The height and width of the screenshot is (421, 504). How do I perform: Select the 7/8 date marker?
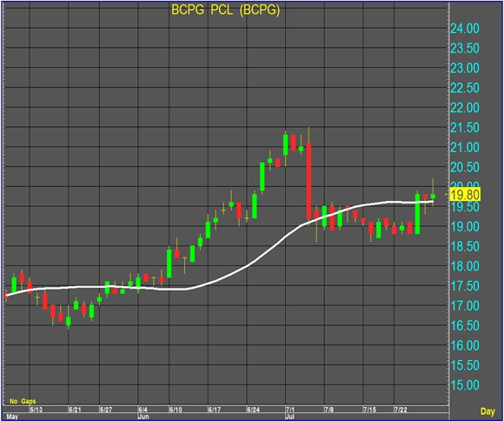pyautogui.click(x=329, y=410)
